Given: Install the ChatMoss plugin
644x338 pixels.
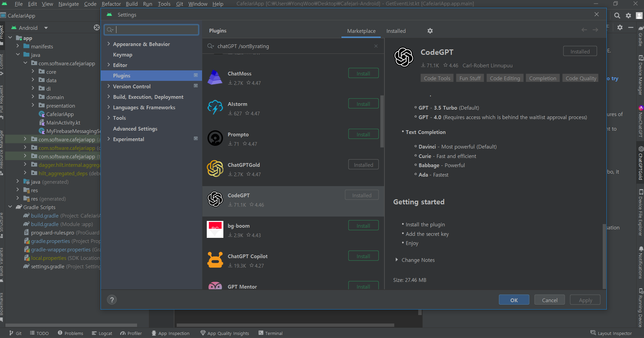Looking at the screenshot, I should tap(363, 73).
